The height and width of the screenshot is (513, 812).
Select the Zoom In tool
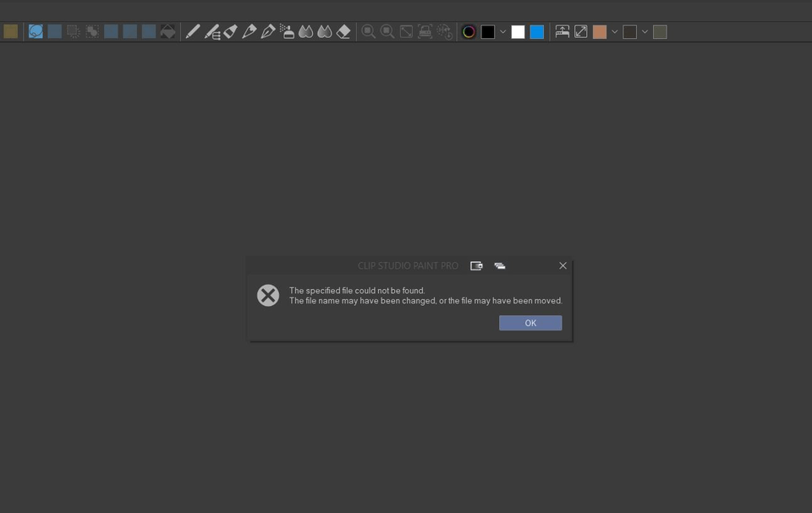click(x=368, y=31)
